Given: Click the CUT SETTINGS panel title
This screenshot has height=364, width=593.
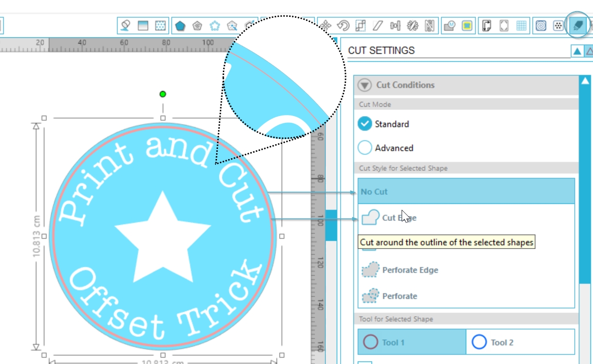Looking at the screenshot, I should pyautogui.click(x=381, y=50).
